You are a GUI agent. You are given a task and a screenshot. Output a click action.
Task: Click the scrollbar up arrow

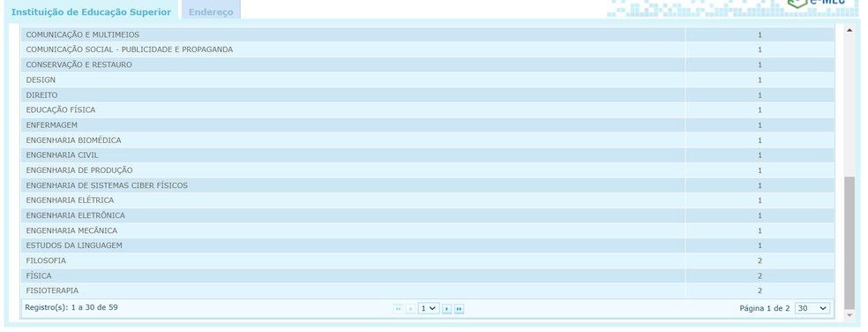[x=849, y=30]
